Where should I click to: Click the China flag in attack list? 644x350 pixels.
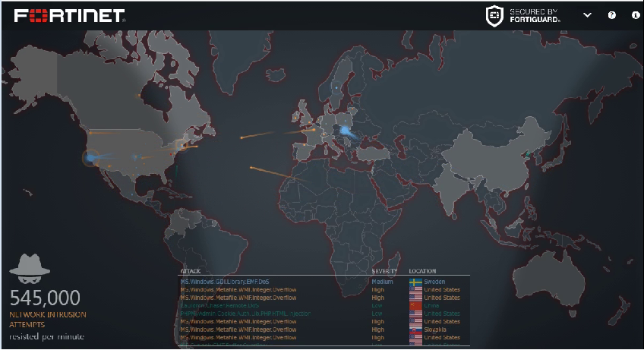(415, 305)
